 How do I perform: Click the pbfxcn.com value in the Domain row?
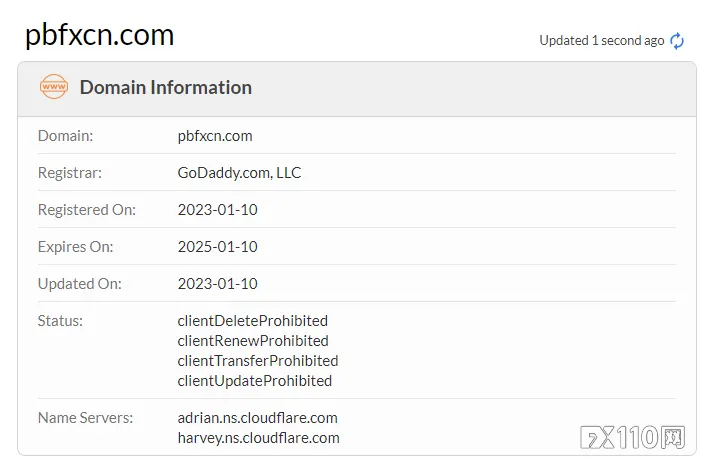215,135
